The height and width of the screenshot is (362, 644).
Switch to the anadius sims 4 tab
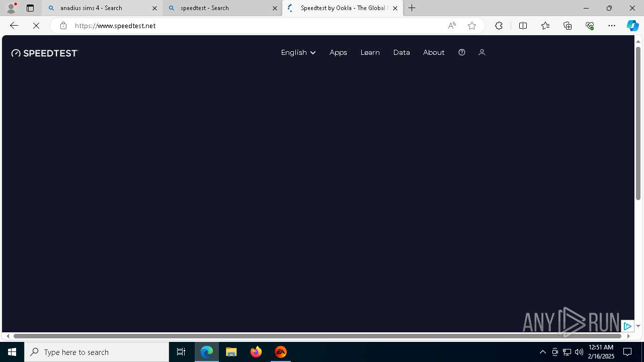[102, 8]
